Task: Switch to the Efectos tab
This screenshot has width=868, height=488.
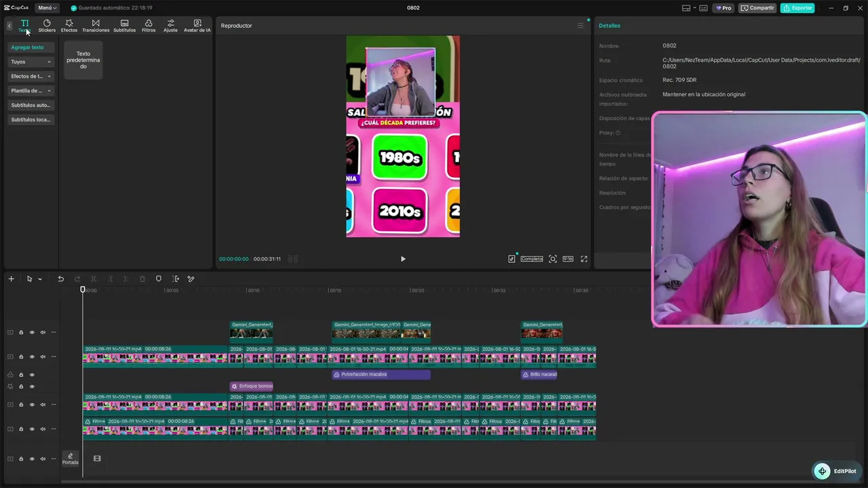Action: pos(69,26)
